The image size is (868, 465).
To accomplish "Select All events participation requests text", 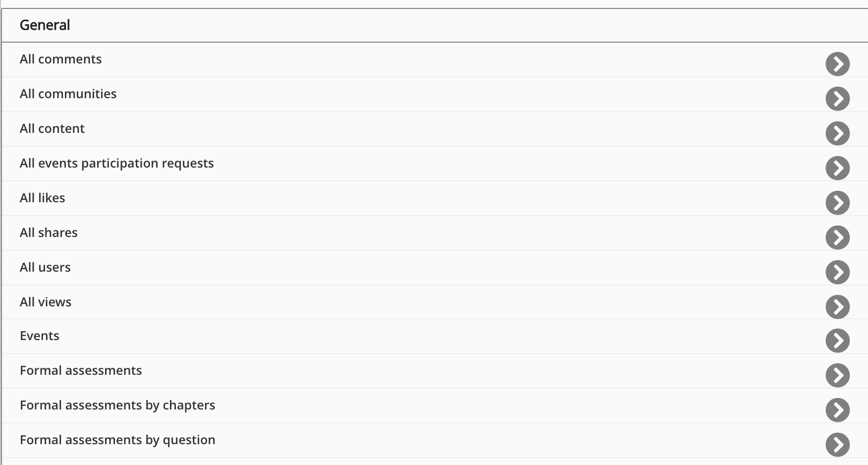I will click(x=116, y=164).
